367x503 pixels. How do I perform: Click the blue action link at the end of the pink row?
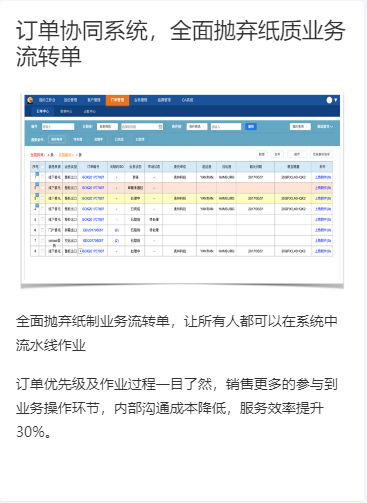(x=323, y=188)
